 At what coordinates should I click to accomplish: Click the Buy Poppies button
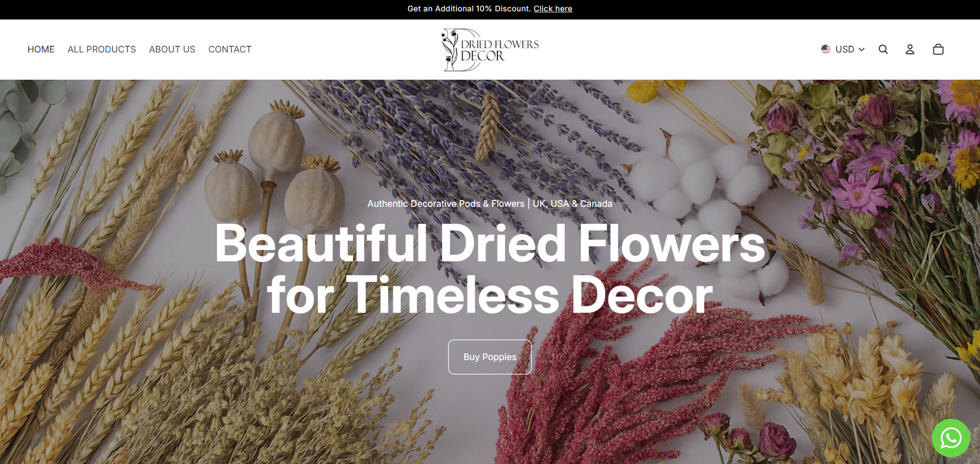489,356
